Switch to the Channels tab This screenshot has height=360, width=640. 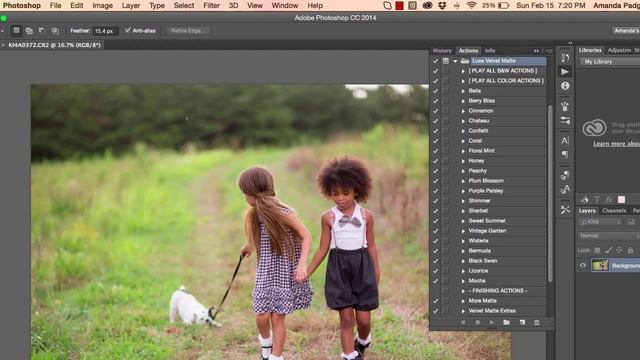[614, 211]
